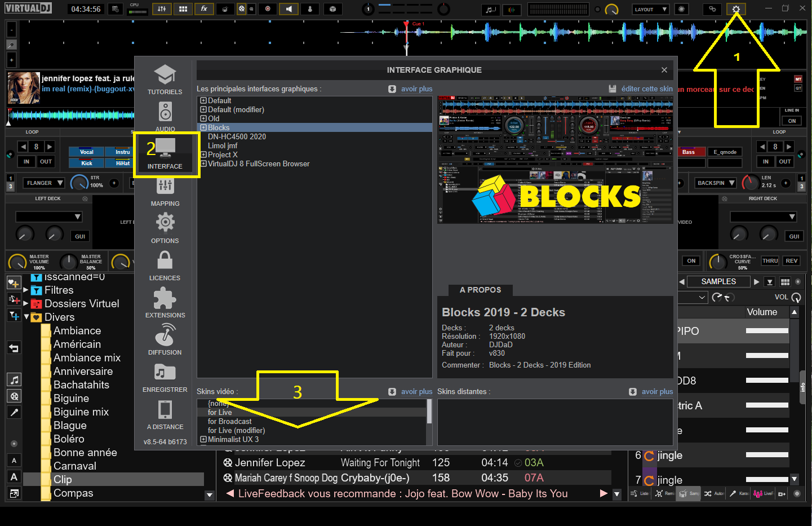Click the fx icon in top toolbar
The image size is (812, 526).
tap(204, 9)
